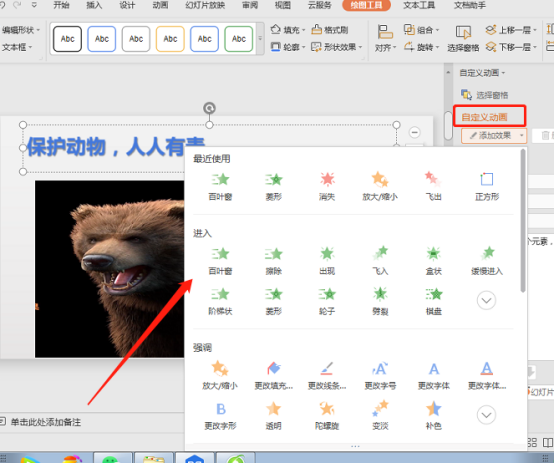
Task: Open the 文本框 dropdown
Action: tap(17, 47)
